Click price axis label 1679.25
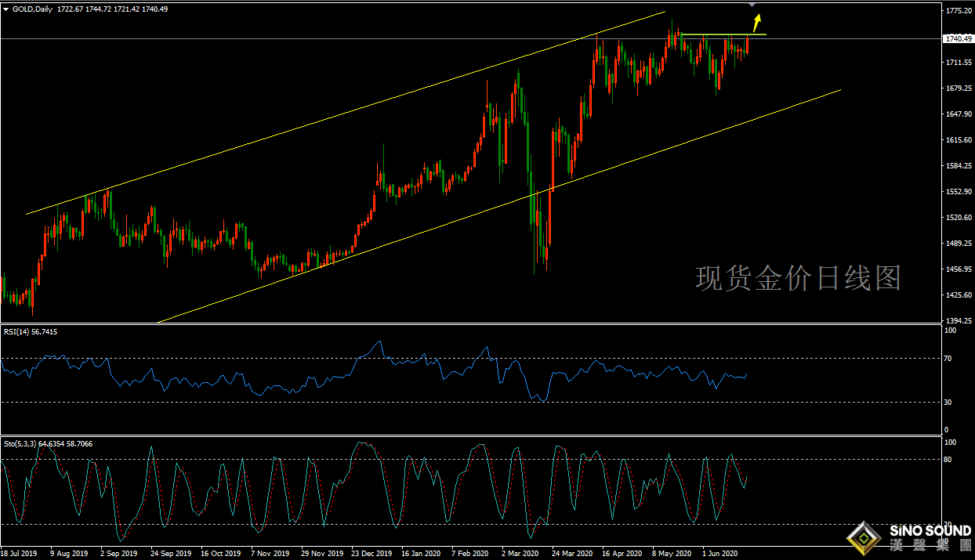The height and width of the screenshot is (560, 975). click(957, 89)
